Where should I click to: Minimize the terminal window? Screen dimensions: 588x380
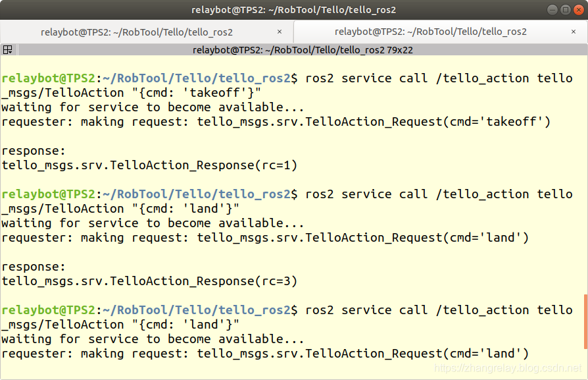point(552,10)
